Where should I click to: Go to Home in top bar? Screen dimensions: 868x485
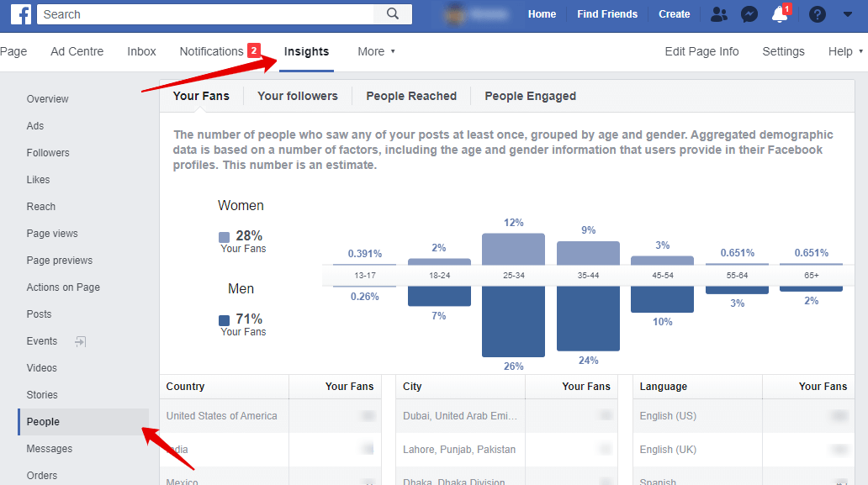click(542, 14)
